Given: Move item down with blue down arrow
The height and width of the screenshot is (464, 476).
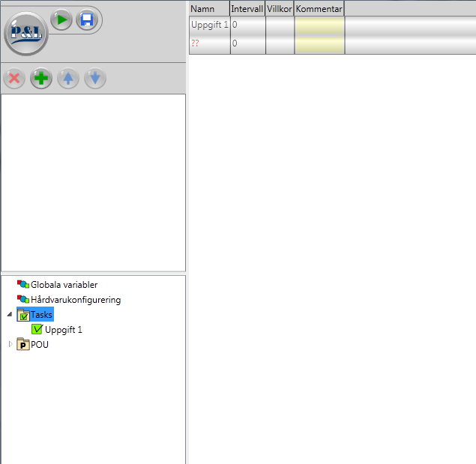Looking at the screenshot, I should (95, 79).
